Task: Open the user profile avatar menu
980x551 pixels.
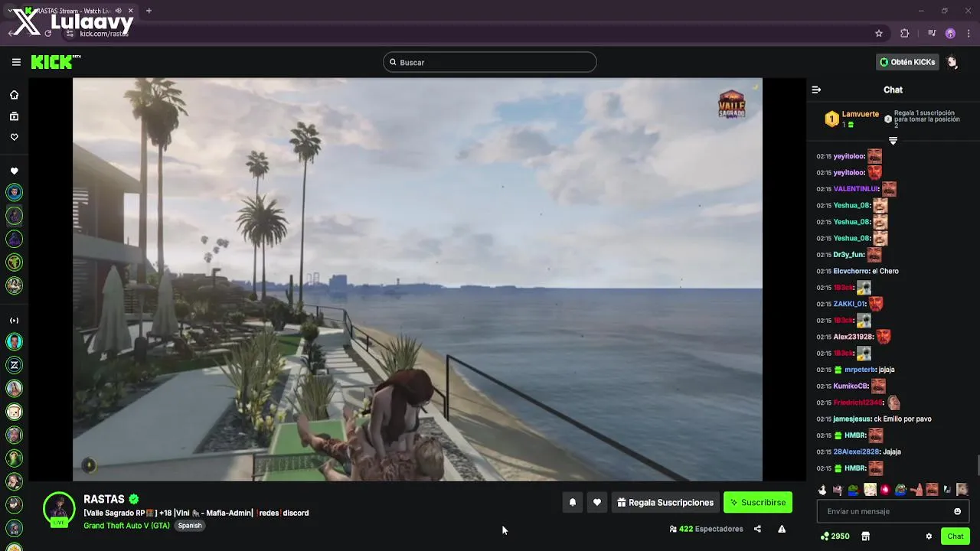Action: [952, 62]
